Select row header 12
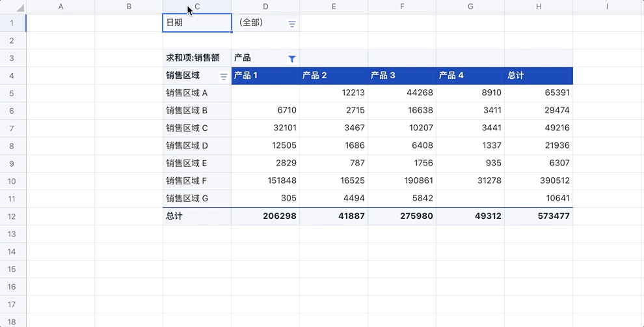The width and height of the screenshot is (644, 327). 12,216
